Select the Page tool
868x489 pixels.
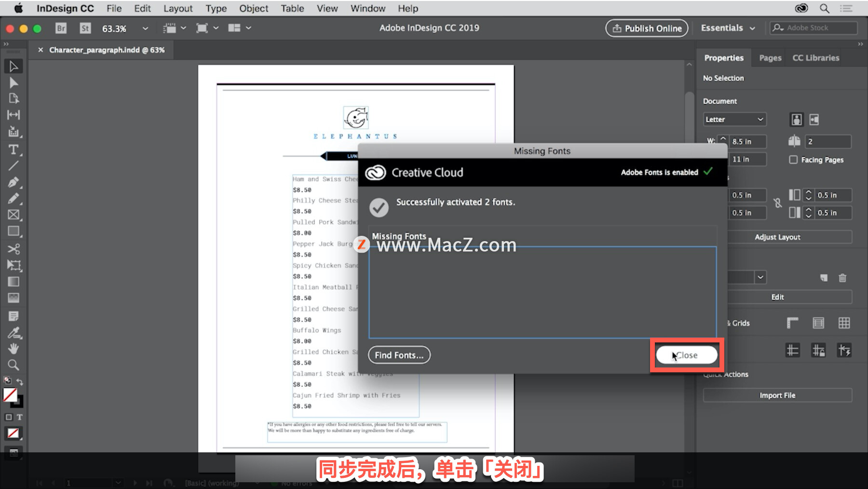(x=14, y=98)
